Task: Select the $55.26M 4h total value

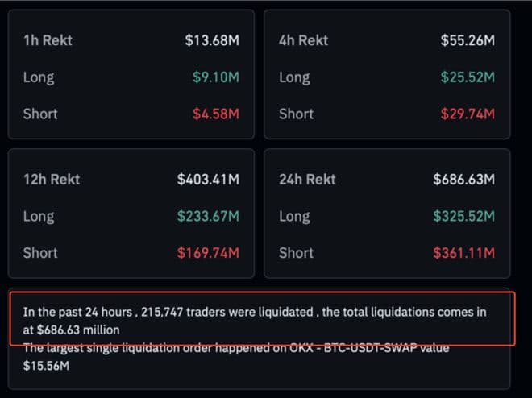Action: (468, 39)
